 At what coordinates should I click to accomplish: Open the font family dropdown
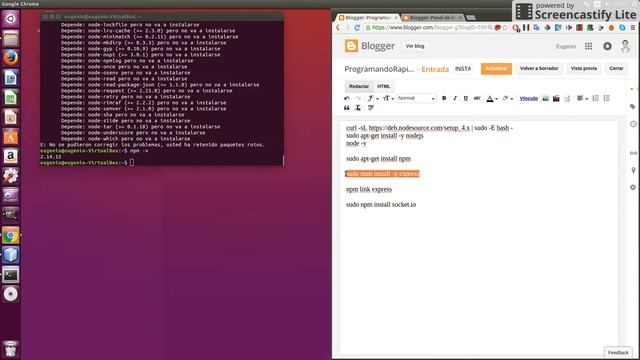[373, 98]
